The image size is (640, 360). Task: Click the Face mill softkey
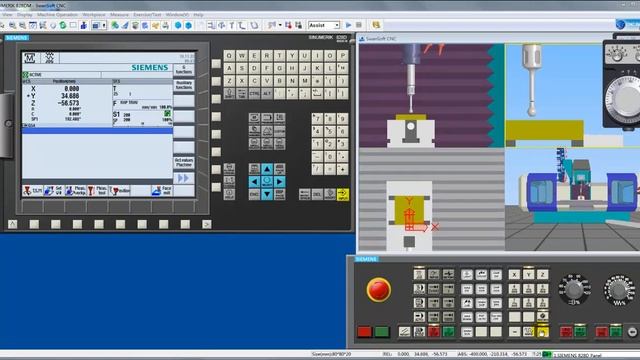[162, 191]
